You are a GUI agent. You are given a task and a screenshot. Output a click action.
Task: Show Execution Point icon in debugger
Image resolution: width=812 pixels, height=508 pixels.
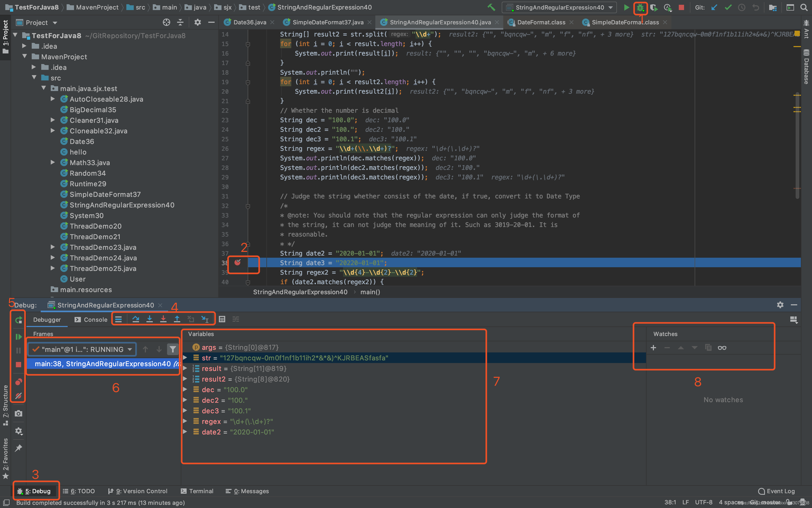pos(118,319)
